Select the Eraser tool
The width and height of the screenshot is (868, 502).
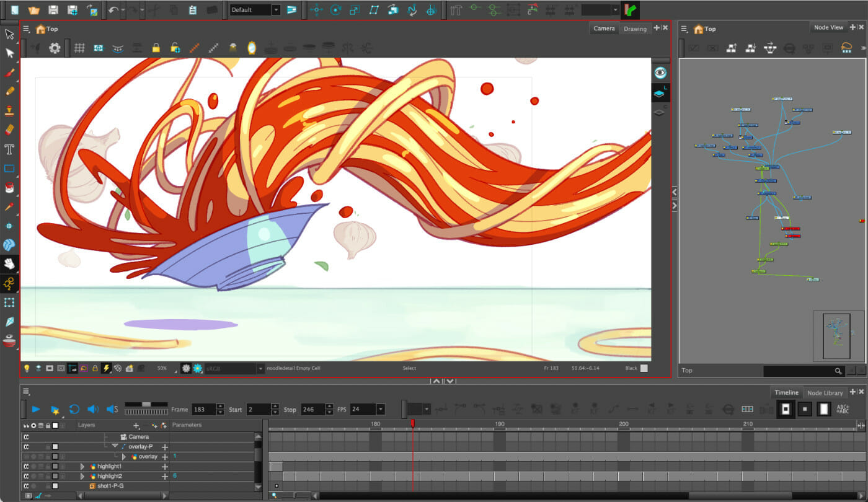click(9, 130)
